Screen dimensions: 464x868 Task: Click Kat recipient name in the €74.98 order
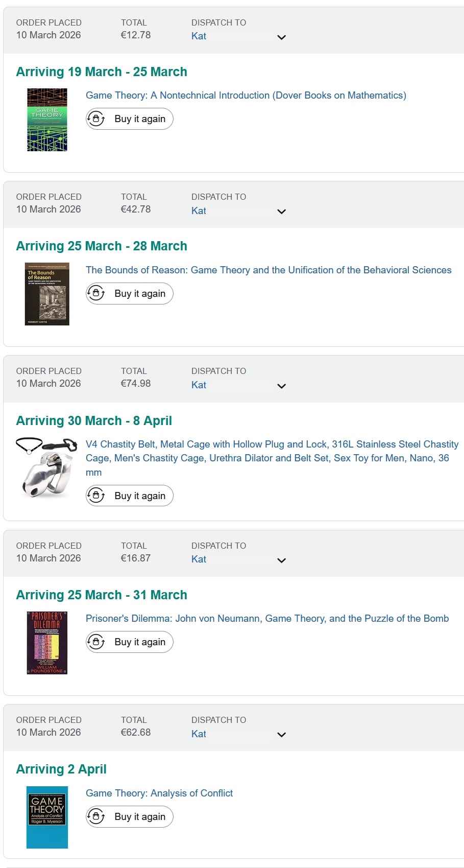(199, 385)
